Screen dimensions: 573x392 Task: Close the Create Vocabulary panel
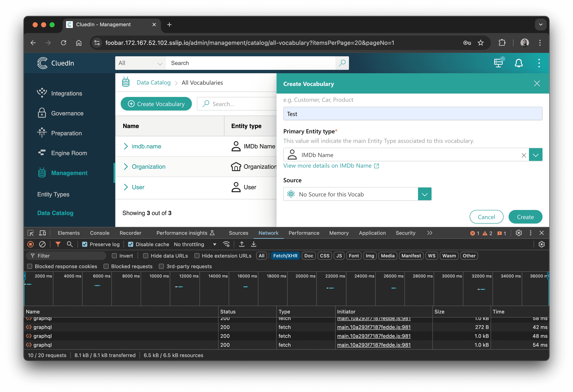(537, 84)
